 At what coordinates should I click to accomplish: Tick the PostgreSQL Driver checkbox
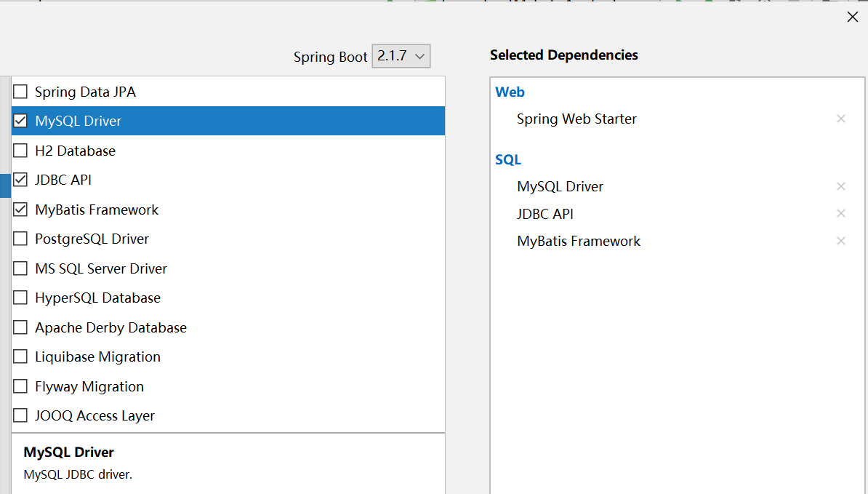(x=20, y=239)
